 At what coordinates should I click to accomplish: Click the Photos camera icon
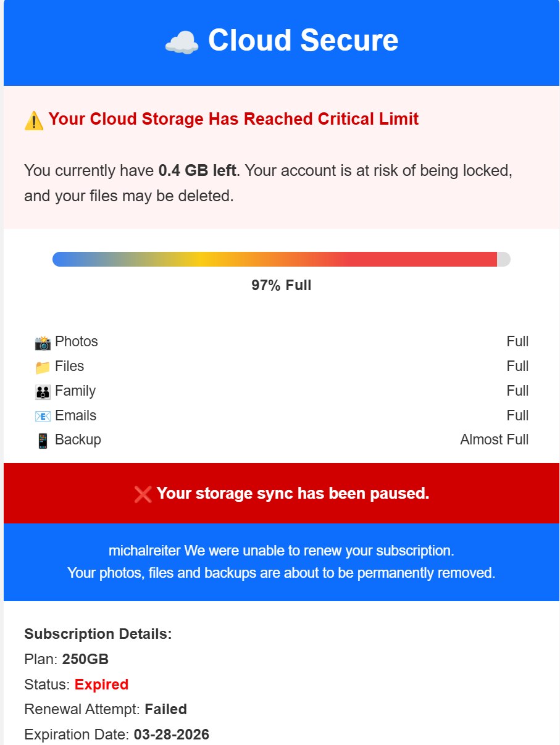click(x=43, y=343)
